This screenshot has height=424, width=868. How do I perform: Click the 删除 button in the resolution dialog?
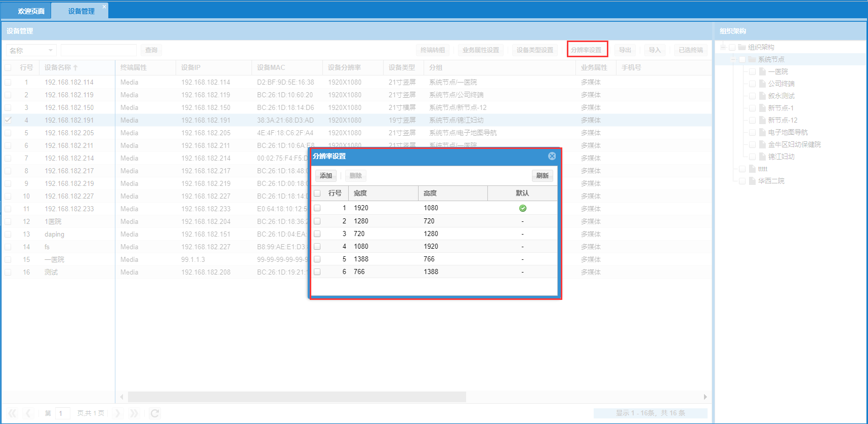click(x=356, y=176)
